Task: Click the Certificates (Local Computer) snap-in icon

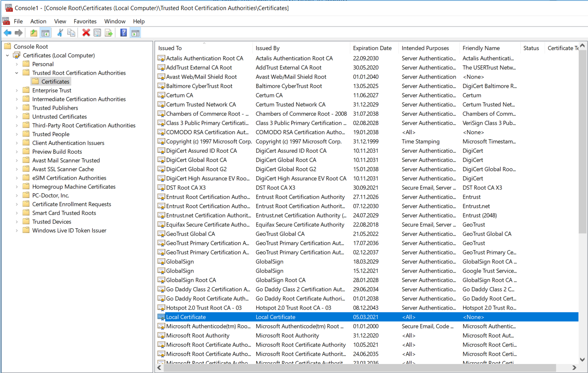Action: coord(17,55)
